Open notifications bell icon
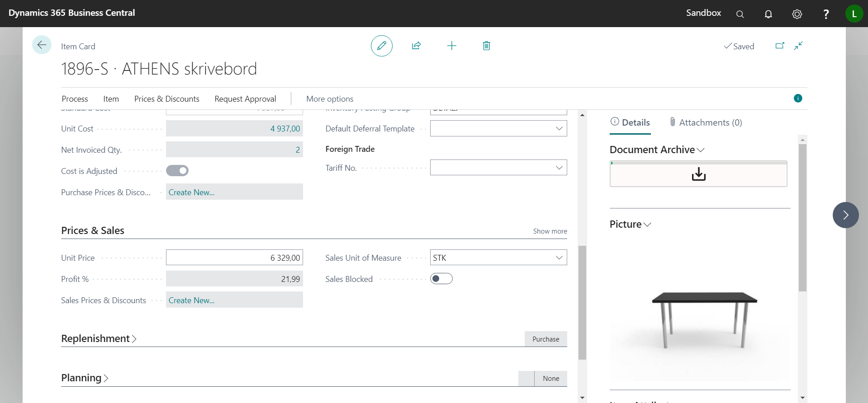 [768, 14]
